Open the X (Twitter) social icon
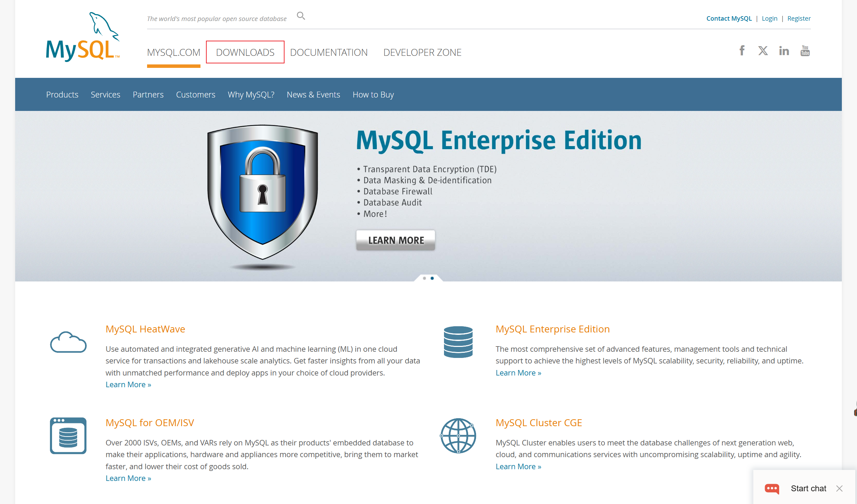The height and width of the screenshot is (504, 857). point(763,51)
